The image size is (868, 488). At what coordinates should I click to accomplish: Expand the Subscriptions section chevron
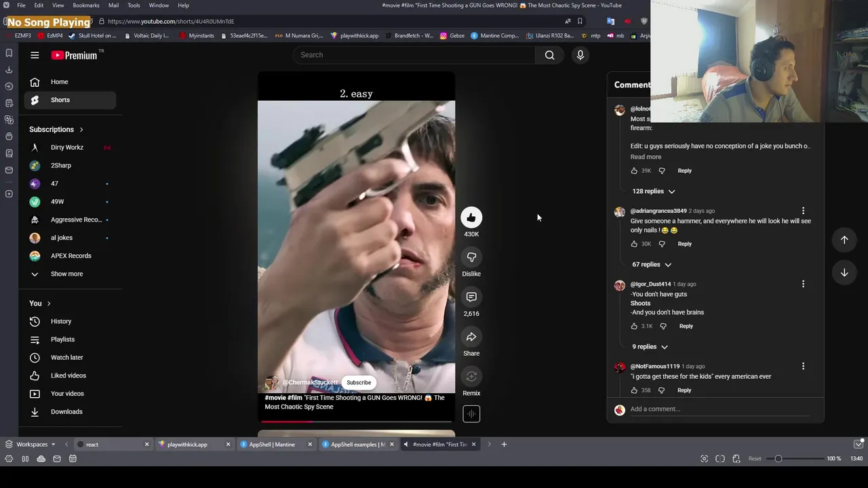tap(81, 129)
